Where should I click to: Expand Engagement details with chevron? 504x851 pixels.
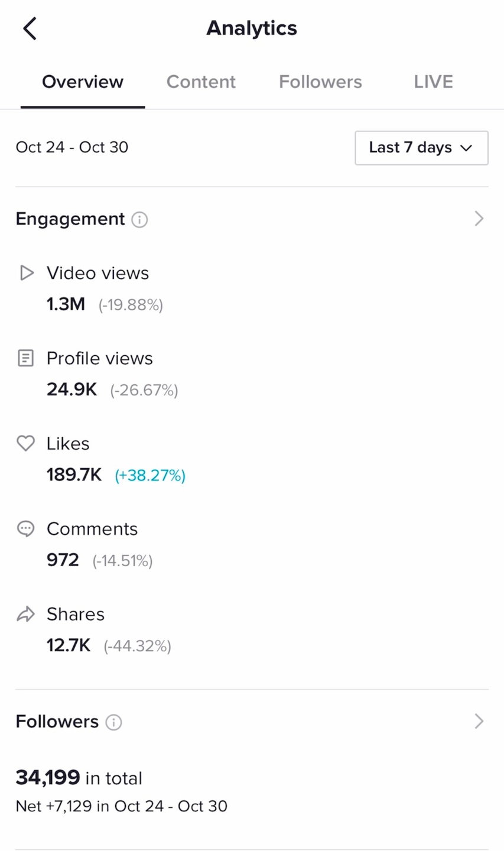479,219
